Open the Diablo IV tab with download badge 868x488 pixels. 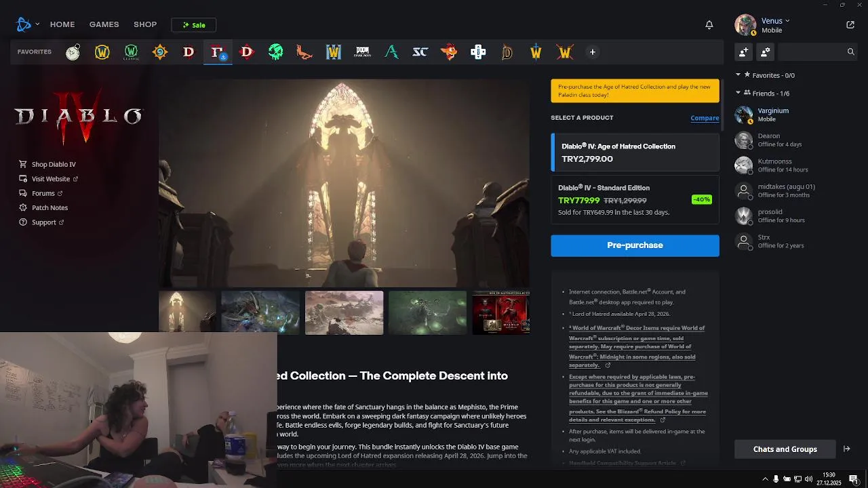[218, 52]
